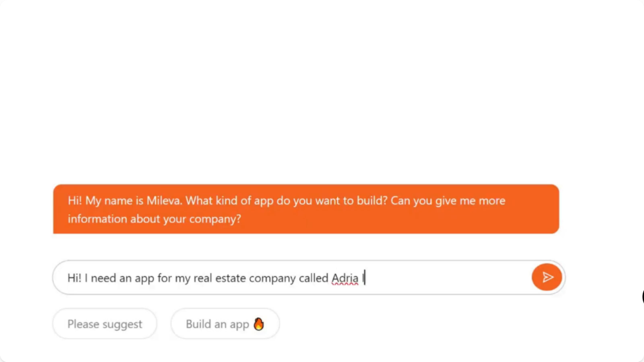
Task: Select the Build an app suggestion chip
Action: pos(225,324)
